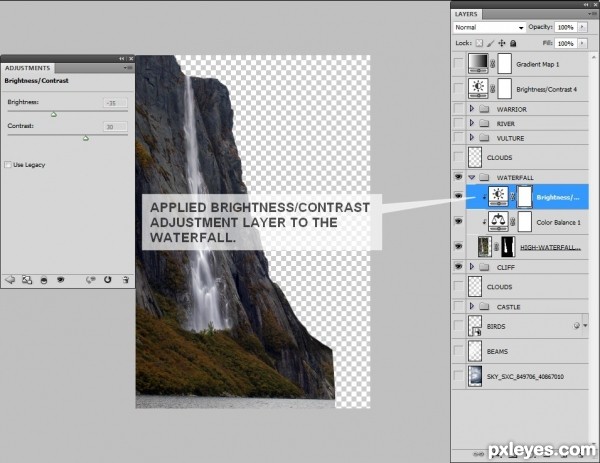Expand the WARRIOR group
Viewport: 600px width, 463px height.
click(x=472, y=109)
